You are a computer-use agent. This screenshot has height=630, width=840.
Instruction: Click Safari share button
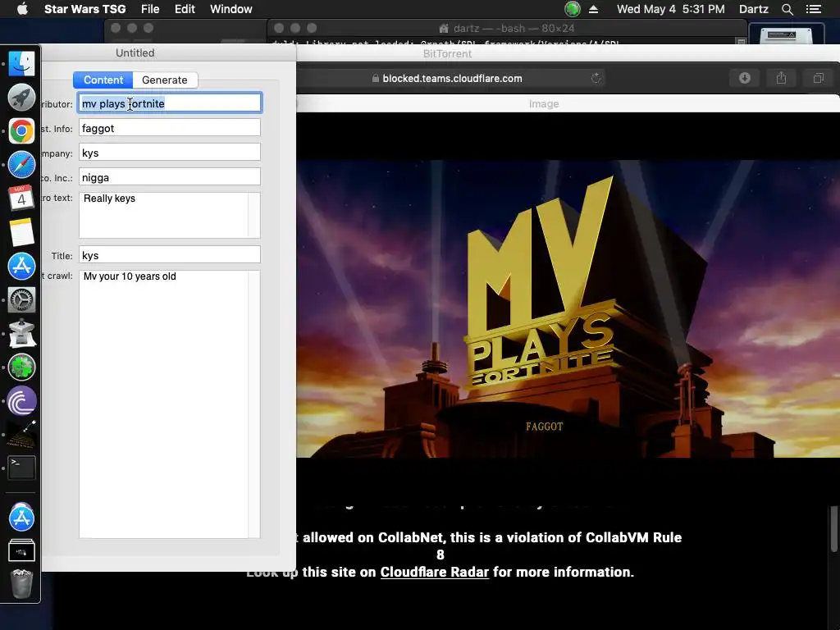pyautogui.click(x=782, y=78)
